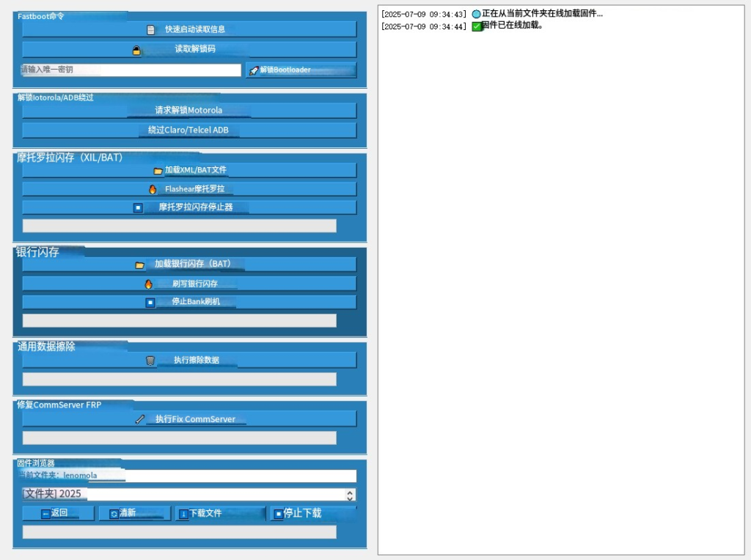
Task: Click the folder icon for 加载XML/BAT文件
Action: [158, 171]
